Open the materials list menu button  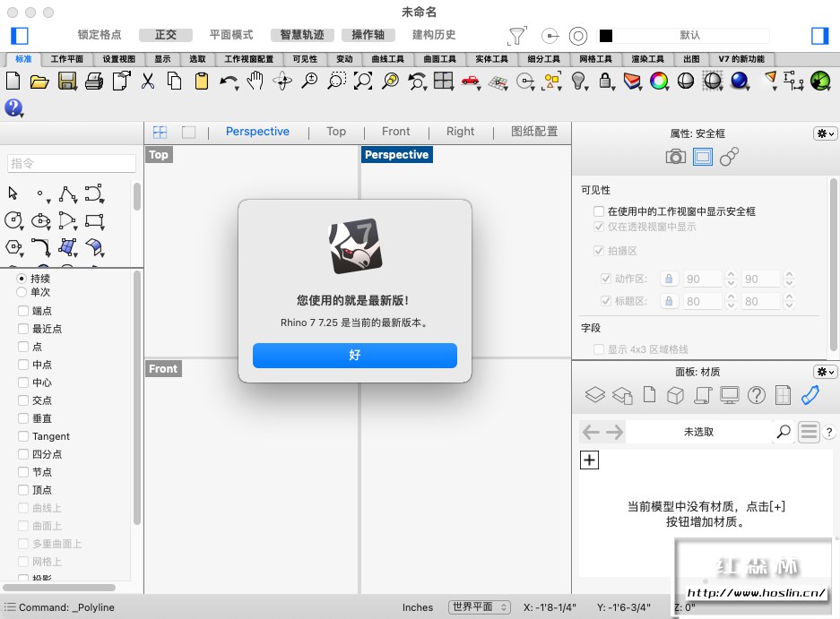[809, 432]
